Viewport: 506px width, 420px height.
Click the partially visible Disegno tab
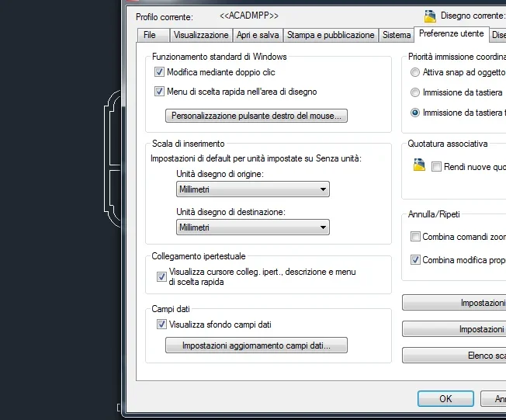(x=498, y=35)
